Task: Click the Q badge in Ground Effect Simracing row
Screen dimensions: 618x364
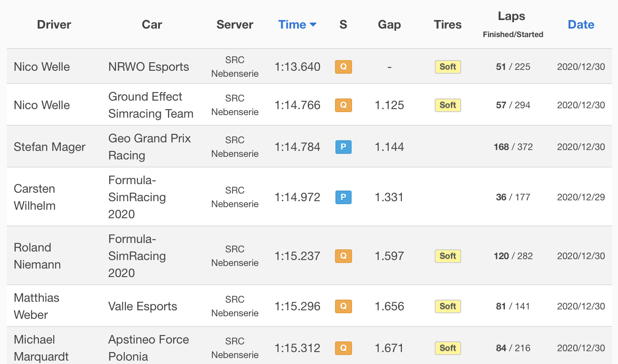Action: (343, 105)
